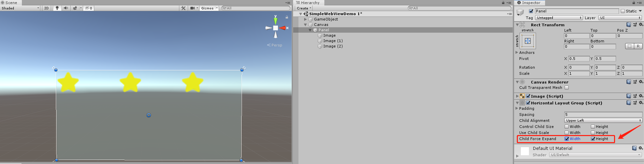Click Persp projection label in scene
Viewport: 644px width, 164px height.
[275, 45]
